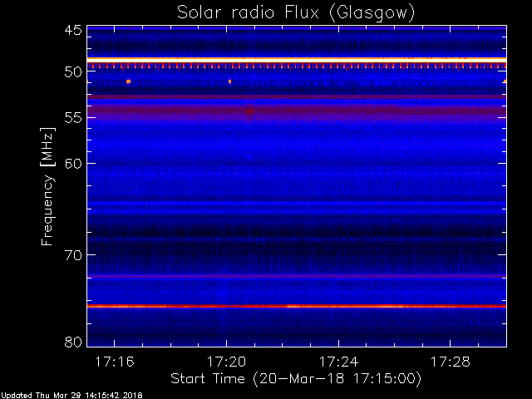The image size is (532, 399).
Task: Click the bright white emission band near 49 MHz
Action: click(297, 60)
